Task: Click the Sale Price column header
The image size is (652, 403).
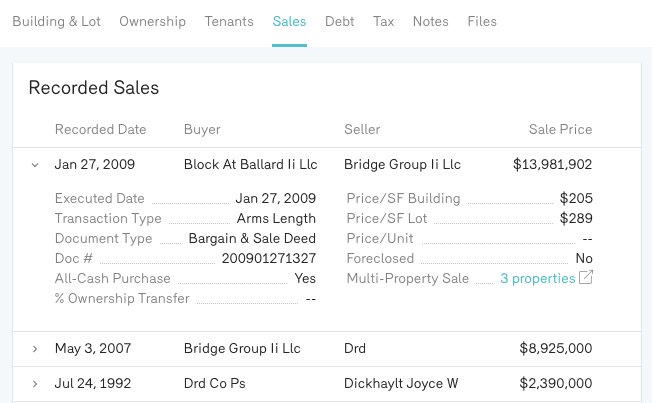Action: point(560,129)
